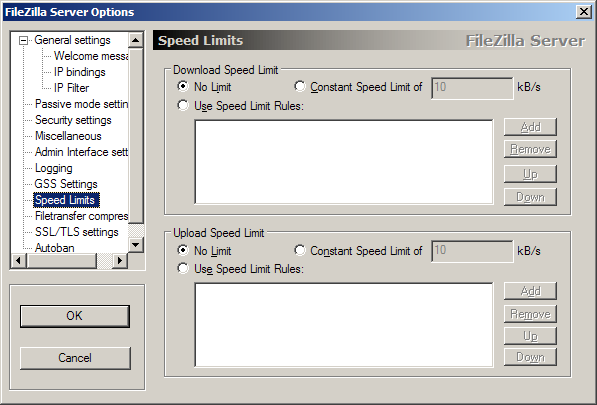The image size is (597, 405).
Task: Click the download speed limit rules list
Action: (344, 162)
